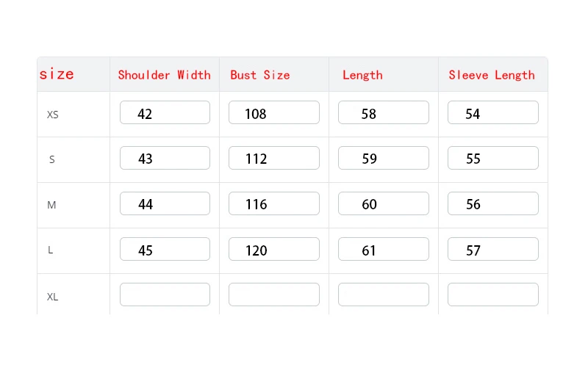Focus the S Length field showing 59

tap(383, 159)
